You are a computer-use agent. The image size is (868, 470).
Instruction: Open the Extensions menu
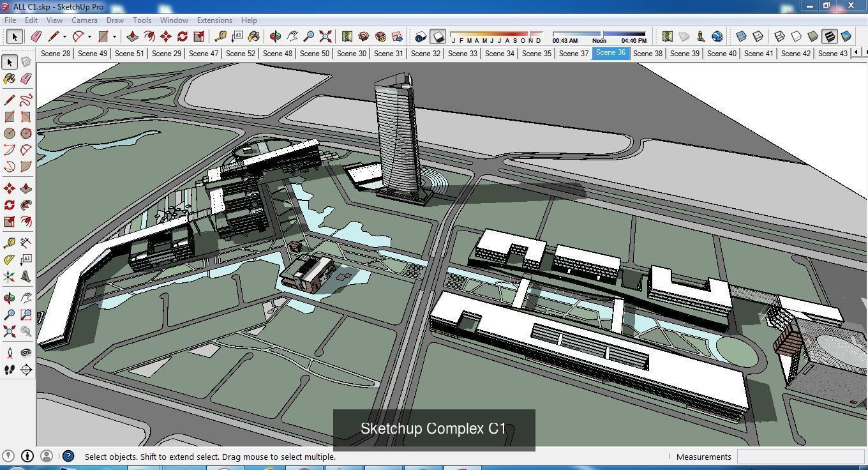214,20
